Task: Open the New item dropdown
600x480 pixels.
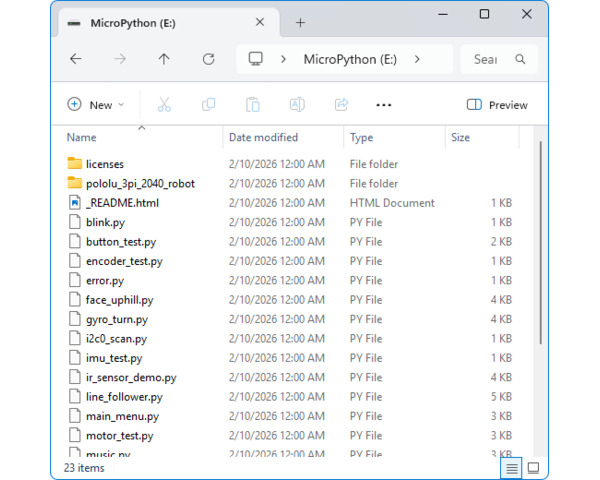Action: point(96,105)
